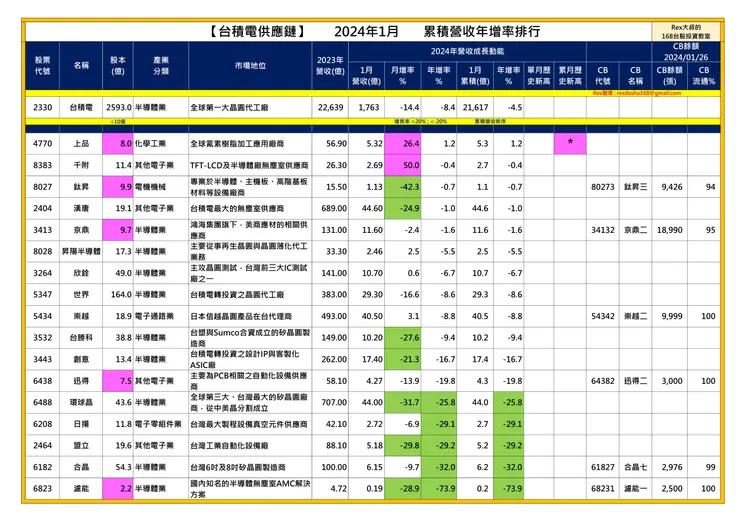This screenshot has height=523, width=740.
Task: Click the capital value 2593.0
Action: click(x=119, y=107)
